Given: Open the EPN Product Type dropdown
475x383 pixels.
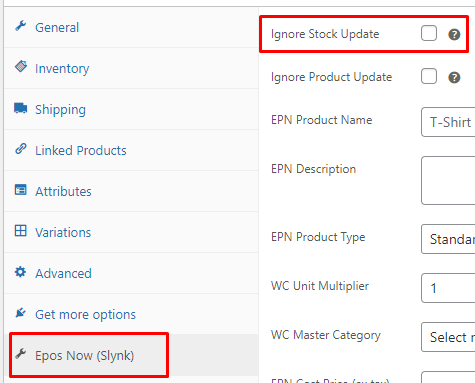Looking at the screenshot, I should (448, 239).
